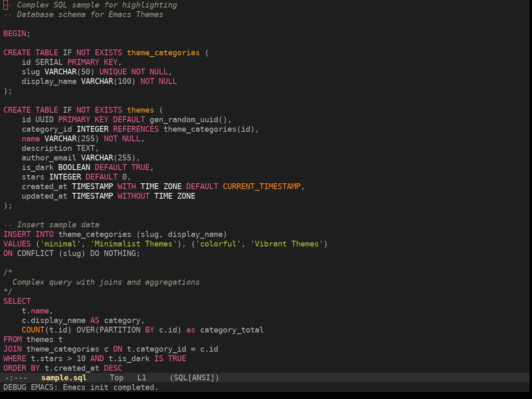532x399 pixels.
Task: Click the Top position indicator in mode line
Action: click(116, 378)
